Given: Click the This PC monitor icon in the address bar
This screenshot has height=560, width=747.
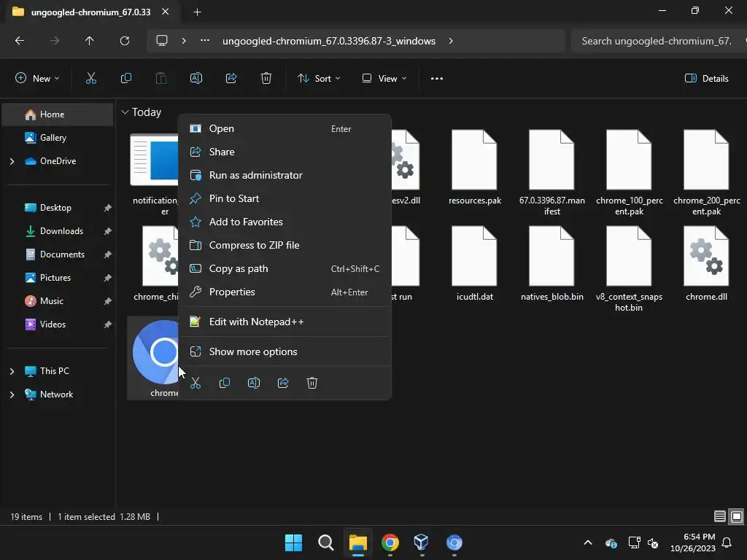Looking at the screenshot, I should (x=162, y=41).
